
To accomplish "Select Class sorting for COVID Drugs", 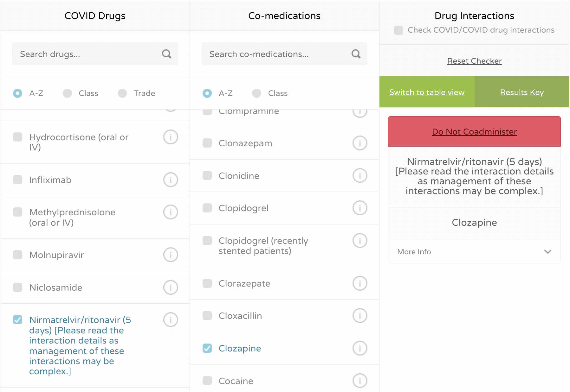I will coord(67,93).
